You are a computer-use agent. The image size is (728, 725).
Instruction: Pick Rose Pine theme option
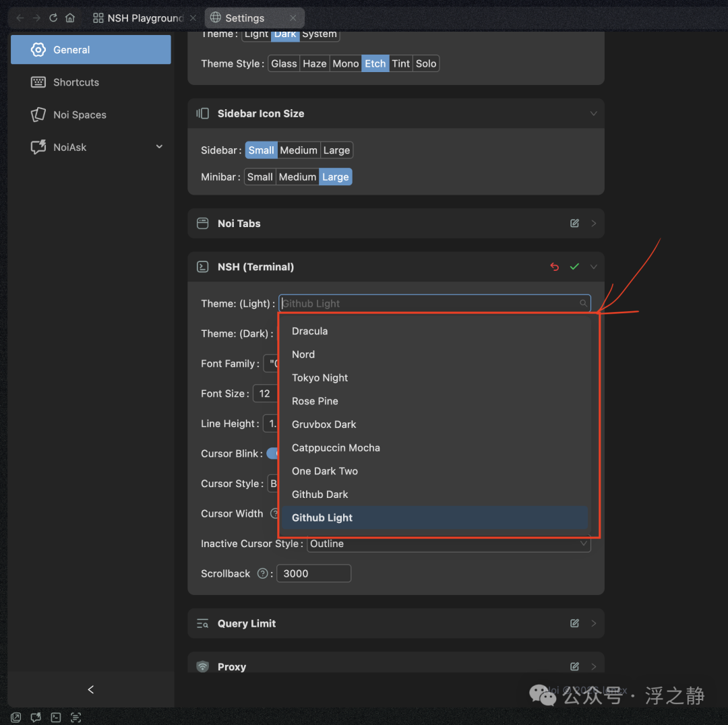click(x=435, y=401)
